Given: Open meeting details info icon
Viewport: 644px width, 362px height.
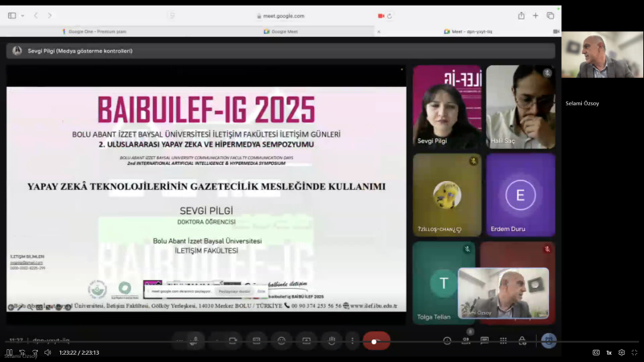Looking at the screenshot, I should pyautogui.click(x=448, y=340).
